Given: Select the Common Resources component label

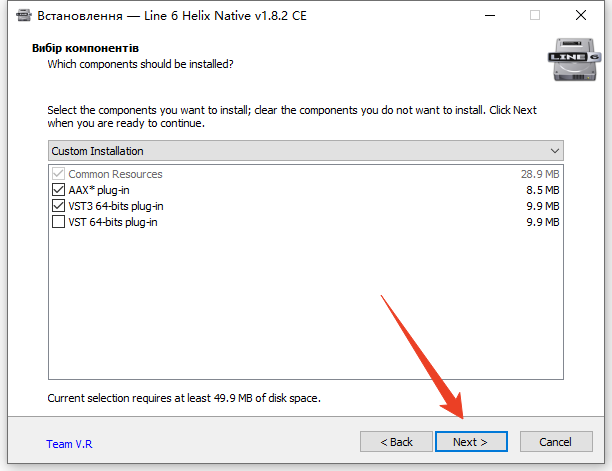Looking at the screenshot, I should (115, 174).
